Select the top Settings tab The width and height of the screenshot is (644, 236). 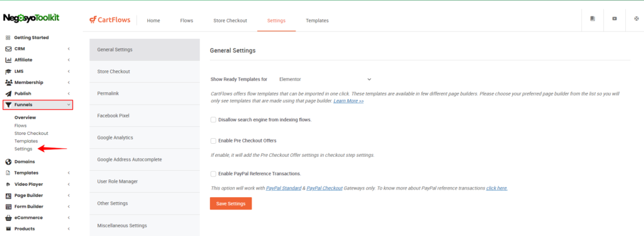point(277,21)
